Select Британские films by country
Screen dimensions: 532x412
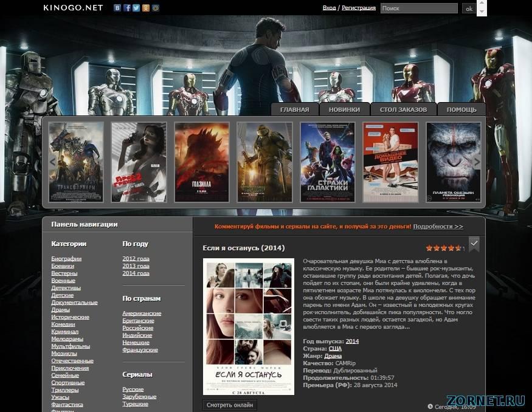[139, 321]
